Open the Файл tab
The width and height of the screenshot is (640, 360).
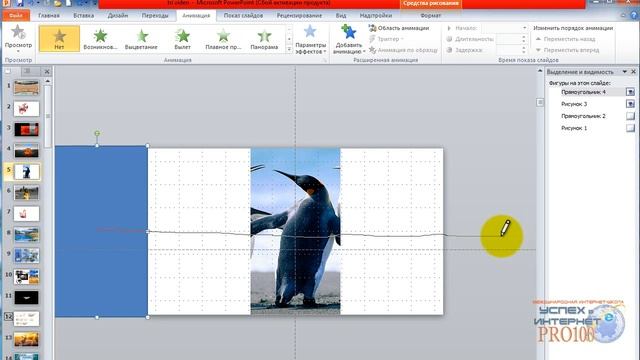(x=16, y=16)
